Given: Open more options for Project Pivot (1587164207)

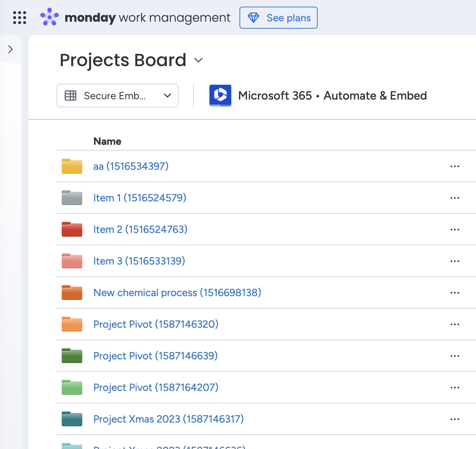Looking at the screenshot, I should pos(455,388).
